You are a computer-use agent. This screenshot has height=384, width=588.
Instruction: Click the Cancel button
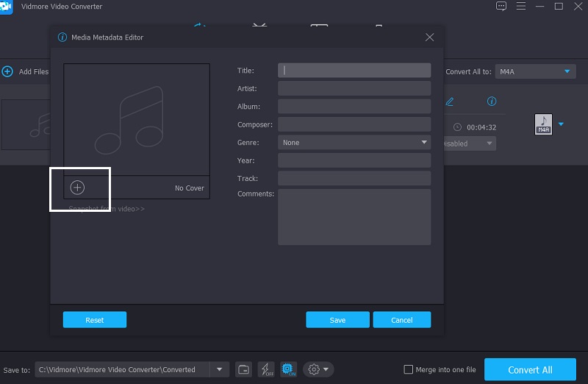tap(401, 320)
